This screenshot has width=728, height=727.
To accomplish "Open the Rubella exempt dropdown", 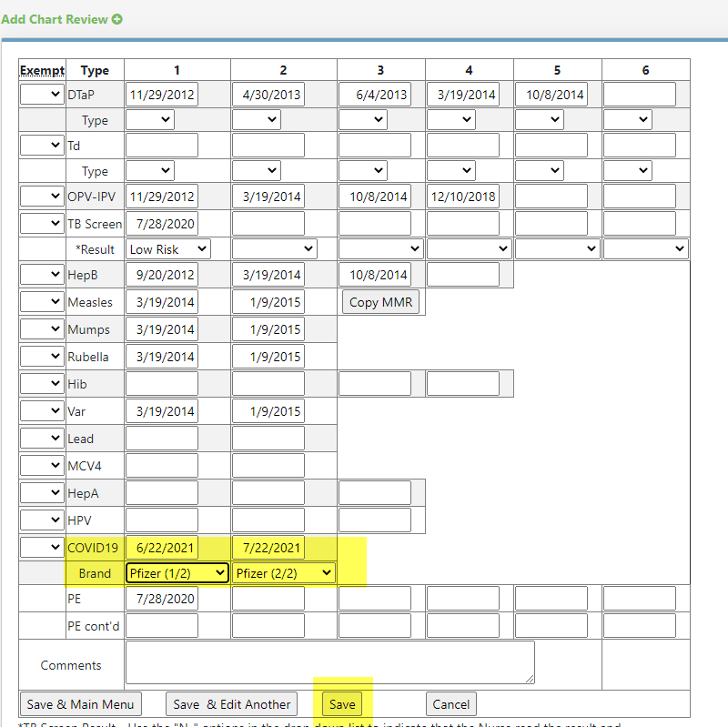I will point(42,357).
